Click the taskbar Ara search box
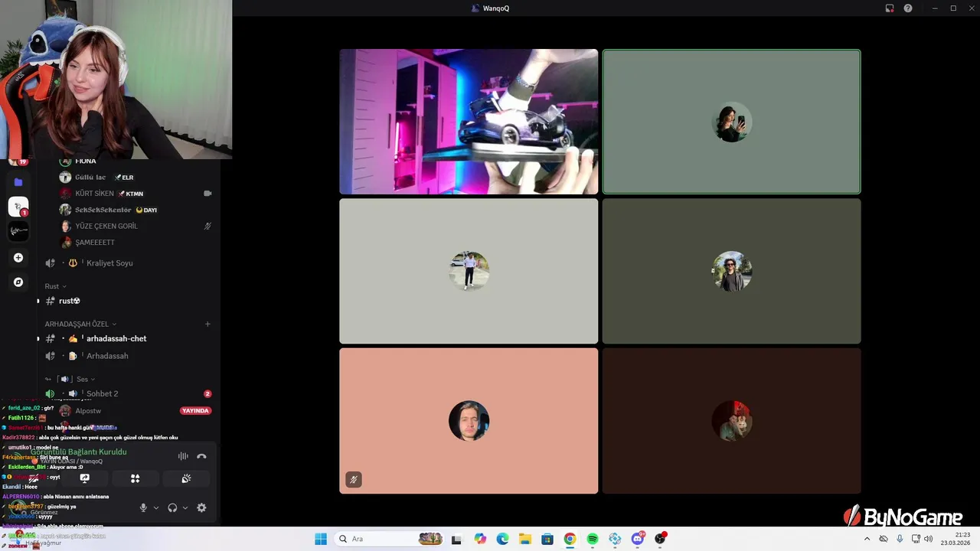The height and width of the screenshot is (551, 980). pyautogui.click(x=390, y=539)
